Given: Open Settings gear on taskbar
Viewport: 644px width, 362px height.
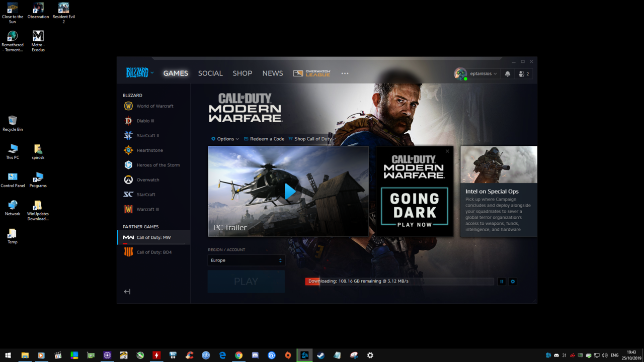Looking at the screenshot, I should coord(370,355).
